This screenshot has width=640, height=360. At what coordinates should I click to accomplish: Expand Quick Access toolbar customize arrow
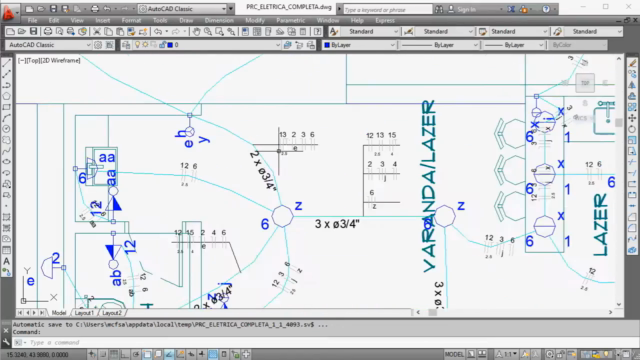(231, 9)
